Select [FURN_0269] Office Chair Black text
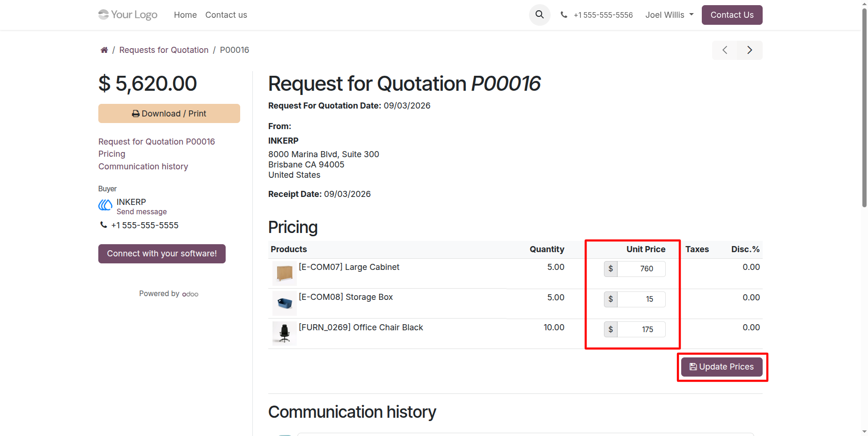This screenshot has width=868, height=436. point(361,327)
